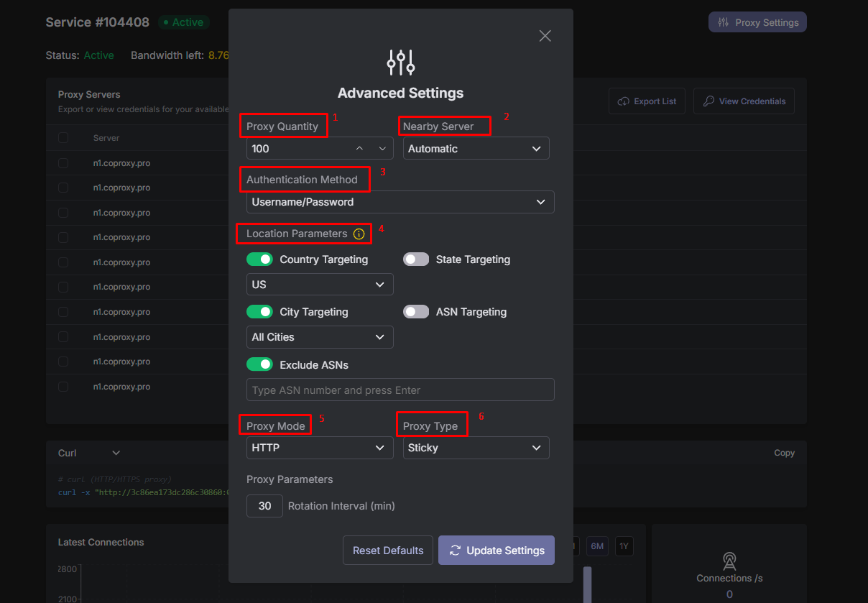Viewport: 868px width, 603px height.
Task: Copy the curl command with Copy
Action: (784, 453)
